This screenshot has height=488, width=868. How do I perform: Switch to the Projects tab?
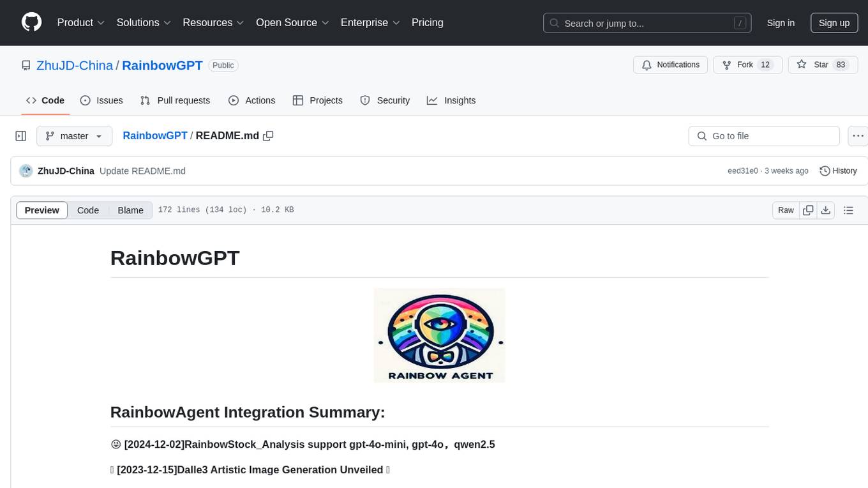318,100
